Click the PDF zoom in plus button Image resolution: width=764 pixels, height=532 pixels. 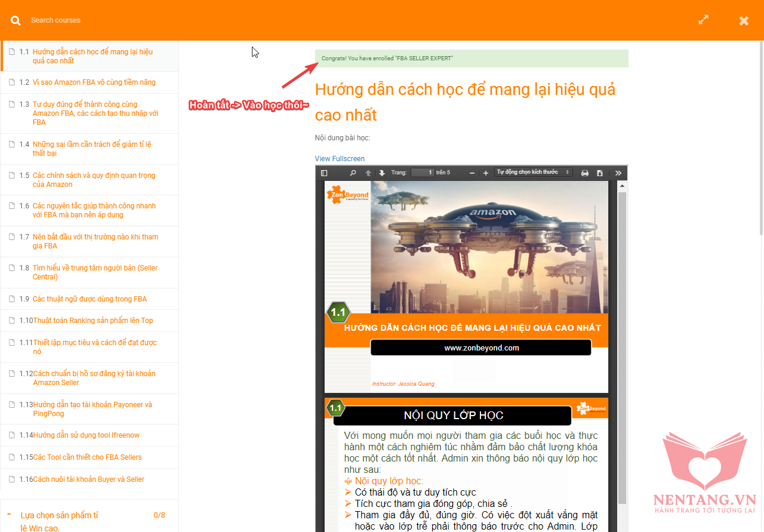pos(486,173)
